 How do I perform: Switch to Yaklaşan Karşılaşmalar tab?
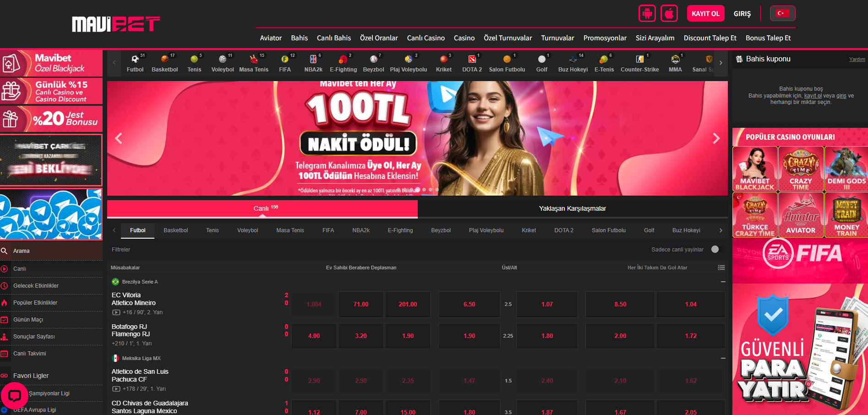coord(572,208)
